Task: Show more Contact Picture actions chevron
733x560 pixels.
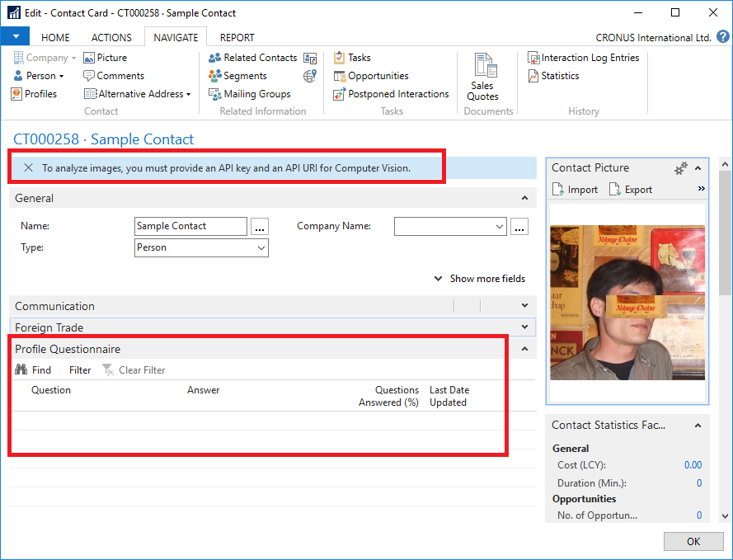Action: click(x=701, y=188)
